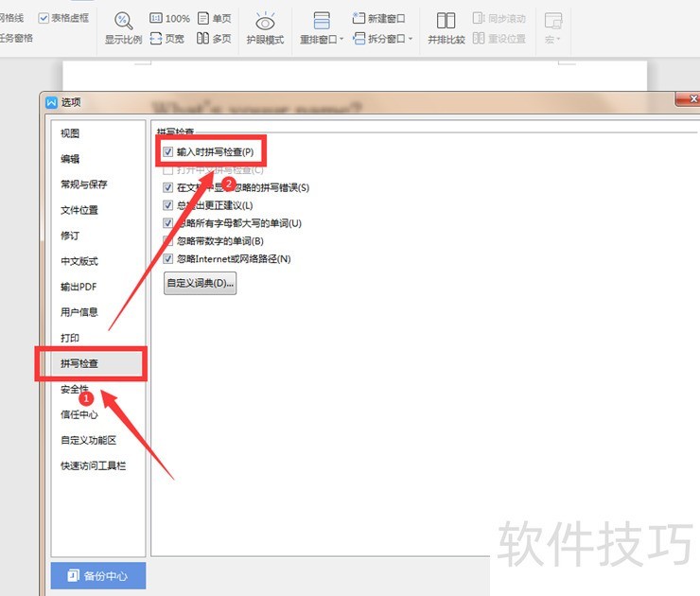
Task: Open a 新建窗口 new window
Action: [379, 18]
